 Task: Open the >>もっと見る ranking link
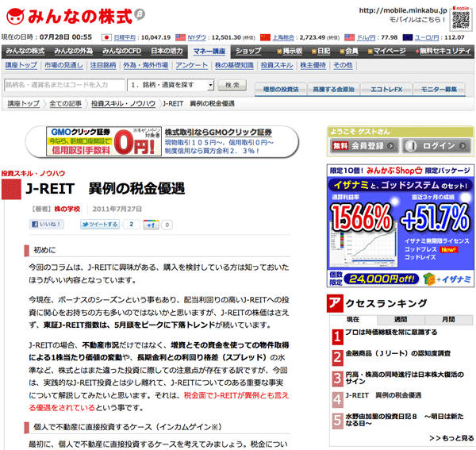coord(451,437)
